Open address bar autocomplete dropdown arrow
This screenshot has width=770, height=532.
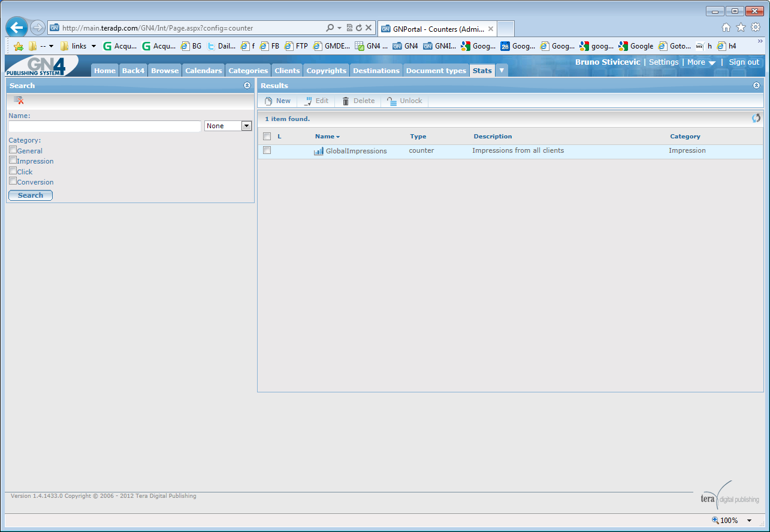point(340,28)
